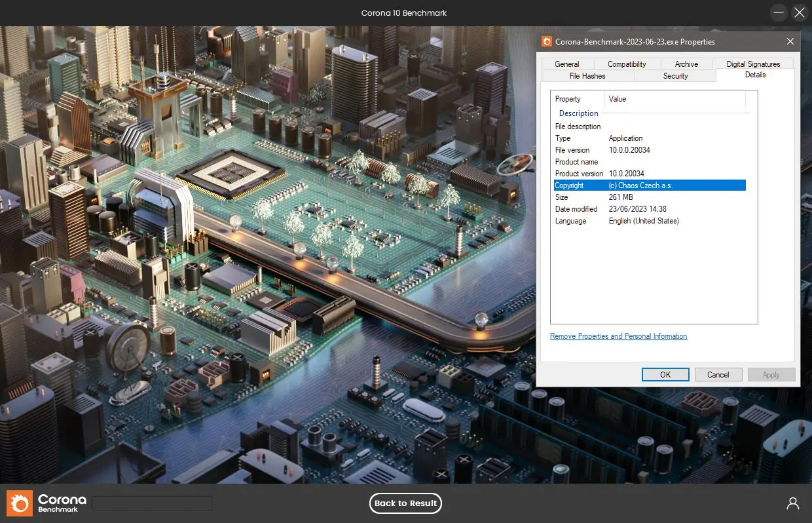
Task: Open Remove Properties and Personal Information link
Action: 618,336
